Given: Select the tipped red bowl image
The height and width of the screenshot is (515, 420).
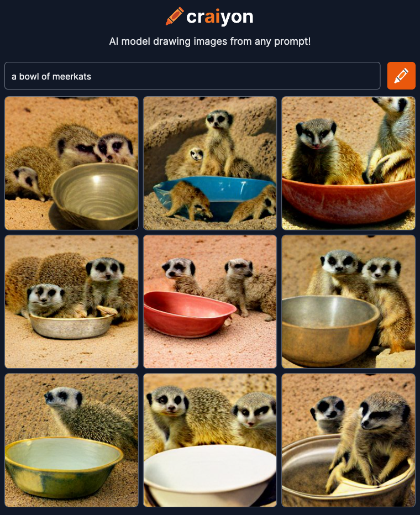Looking at the screenshot, I should coord(210,302).
